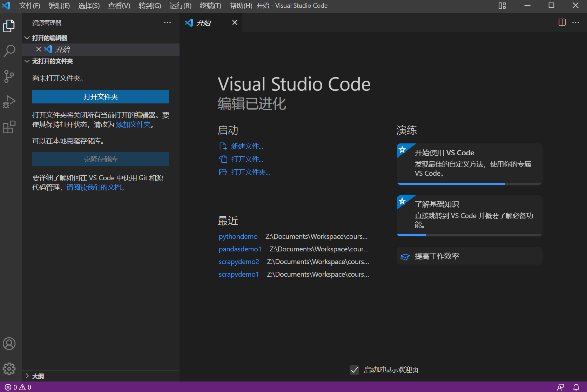Open the 终端(T) menu

[211, 6]
